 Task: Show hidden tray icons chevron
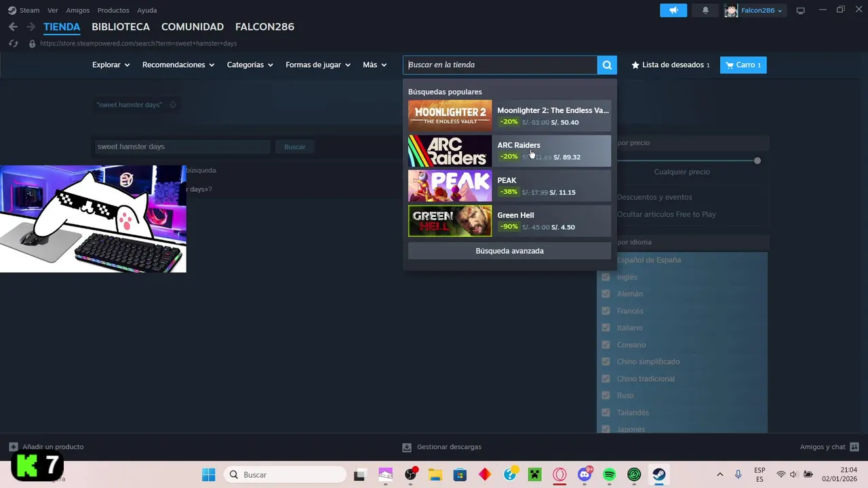719,474
